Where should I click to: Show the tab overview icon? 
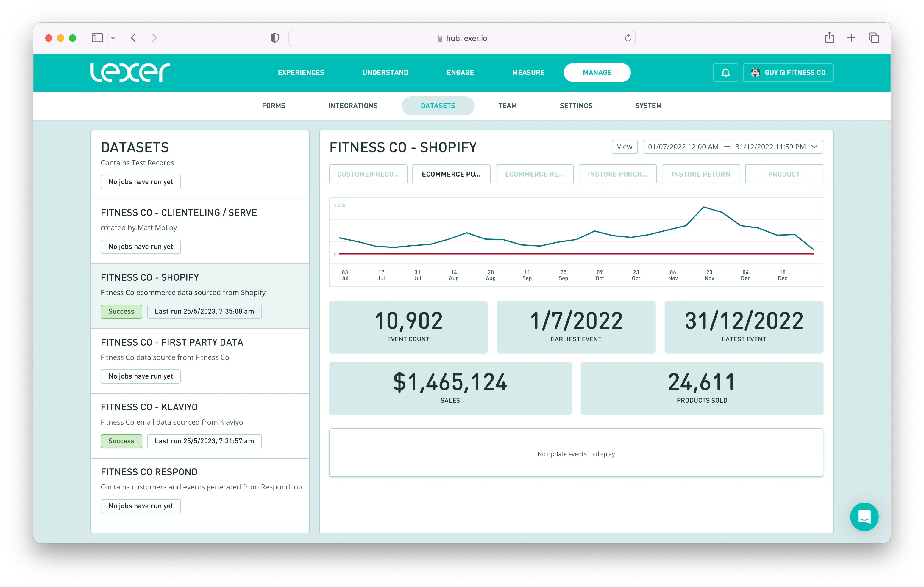coord(873,37)
